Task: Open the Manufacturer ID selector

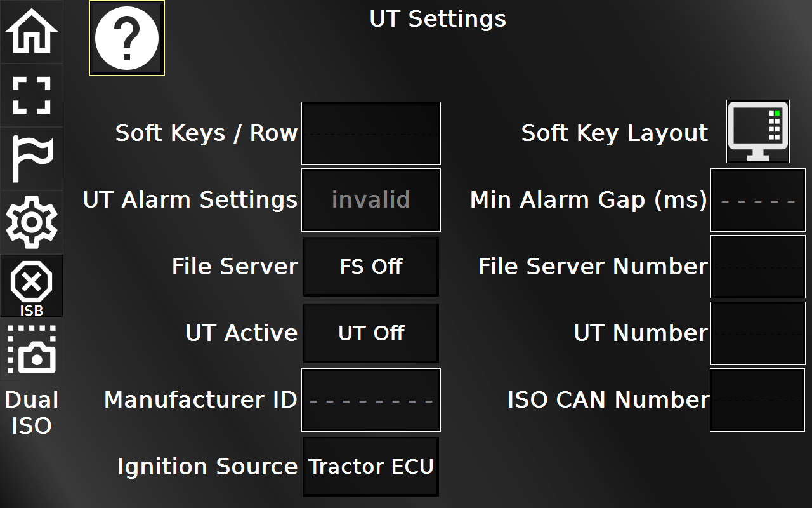Action: coord(370,399)
